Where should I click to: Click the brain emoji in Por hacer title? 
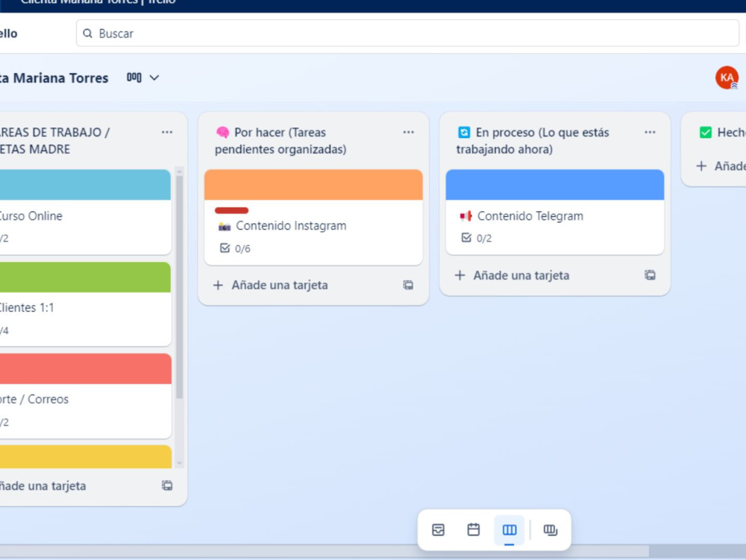tap(222, 132)
